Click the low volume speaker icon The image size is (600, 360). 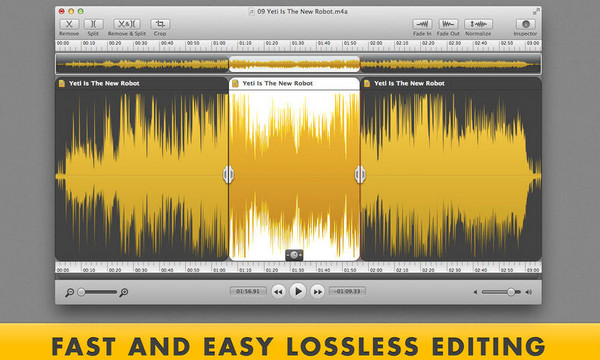[475, 292]
